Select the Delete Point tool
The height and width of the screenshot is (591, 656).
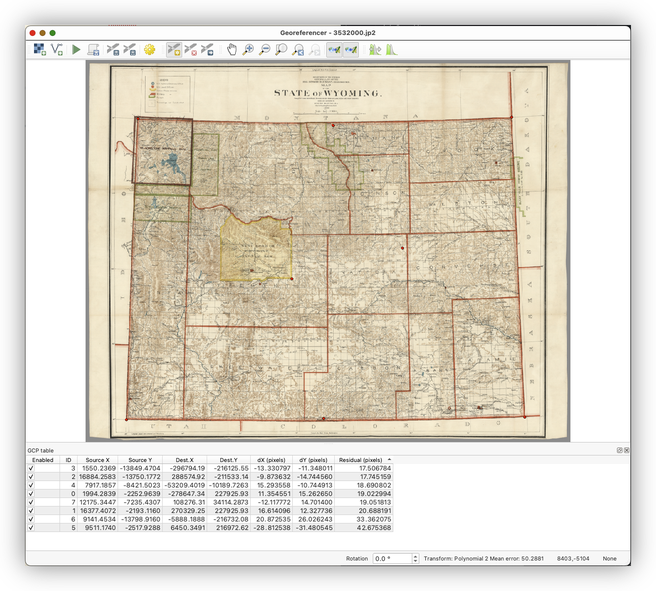coord(190,49)
